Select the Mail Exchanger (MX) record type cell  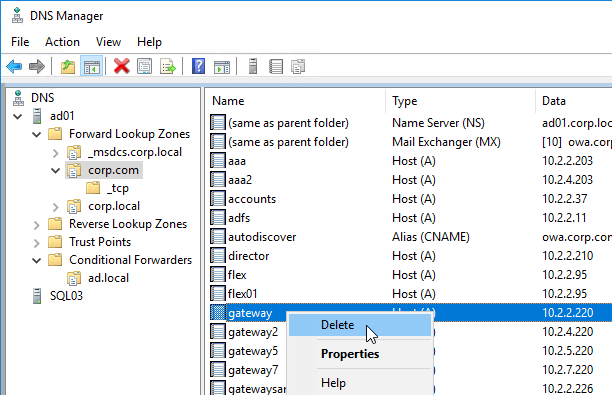(446, 142)
